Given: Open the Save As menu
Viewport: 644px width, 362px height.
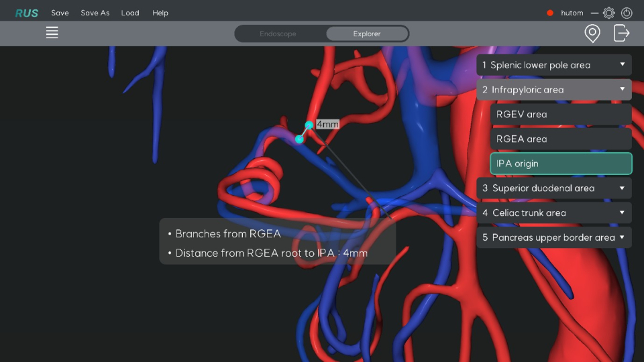Looking at the screenshot, I should click(95, 13).
